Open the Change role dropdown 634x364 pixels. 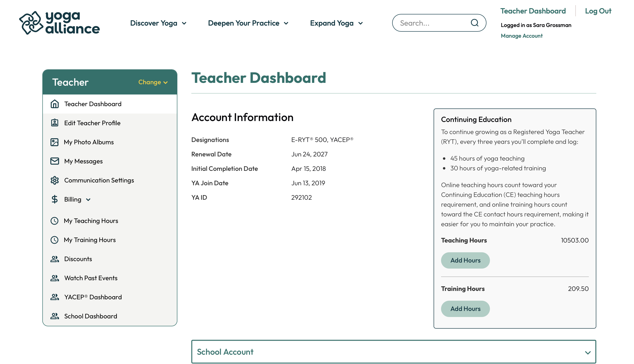[x=153, y=82]
